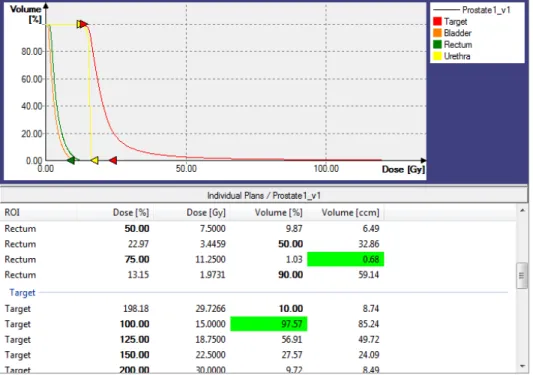Select the yellow Urethra marker at the top of the curve
Screen dimensions: 533x375
(79, 24)
